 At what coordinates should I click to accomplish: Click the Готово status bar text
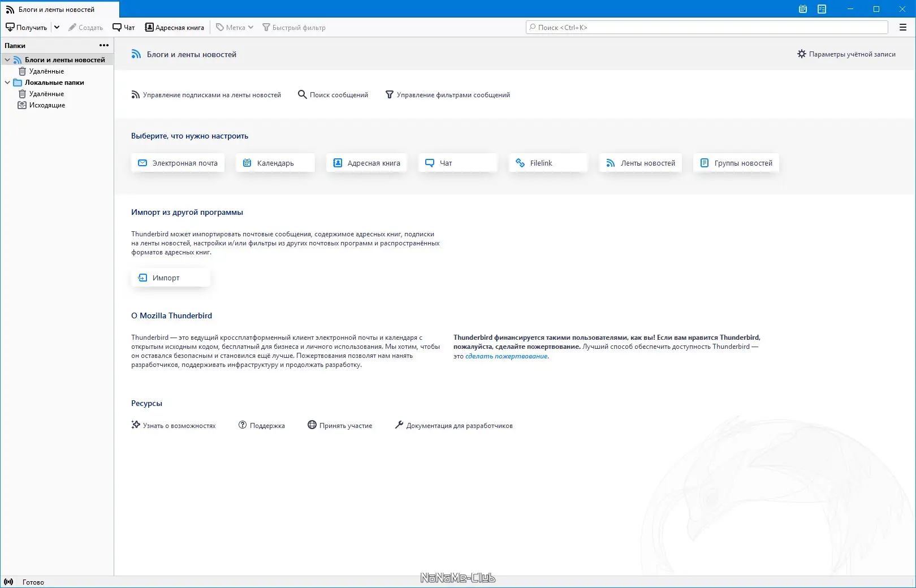point(33,582)
